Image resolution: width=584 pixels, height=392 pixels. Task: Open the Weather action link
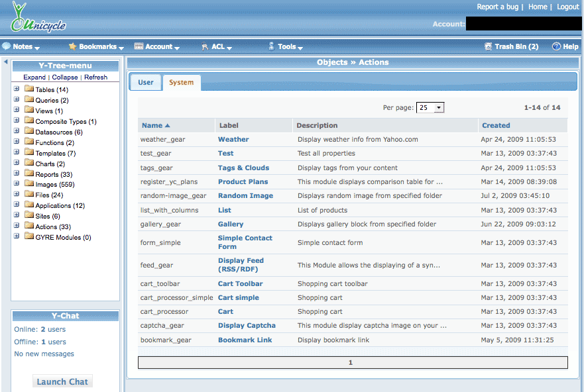click(233, 140)
